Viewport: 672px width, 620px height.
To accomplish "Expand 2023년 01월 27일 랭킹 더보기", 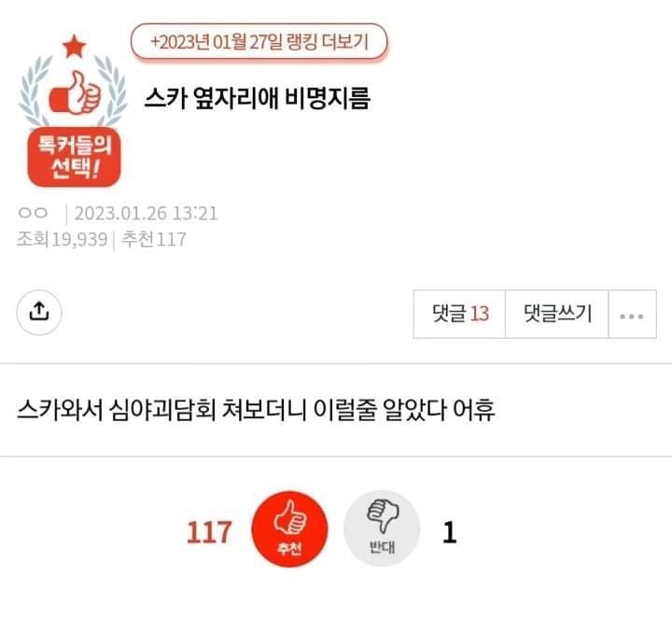I will click(x=259, y=42).
